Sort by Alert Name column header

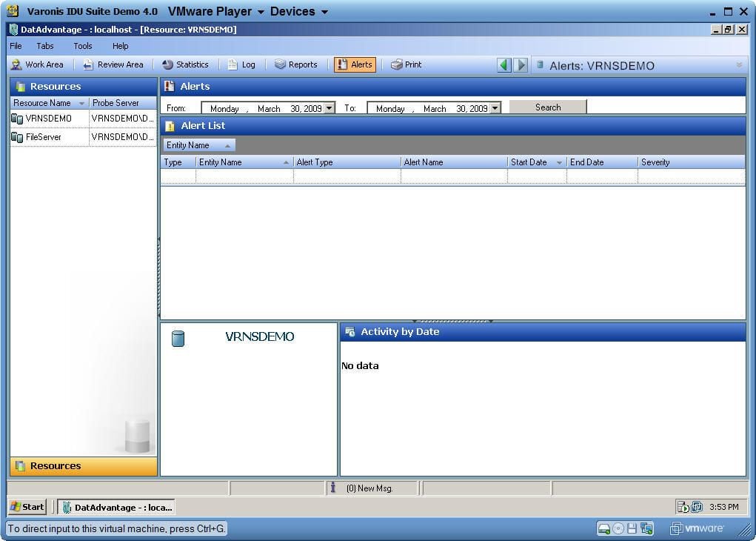tap(454, 162)
